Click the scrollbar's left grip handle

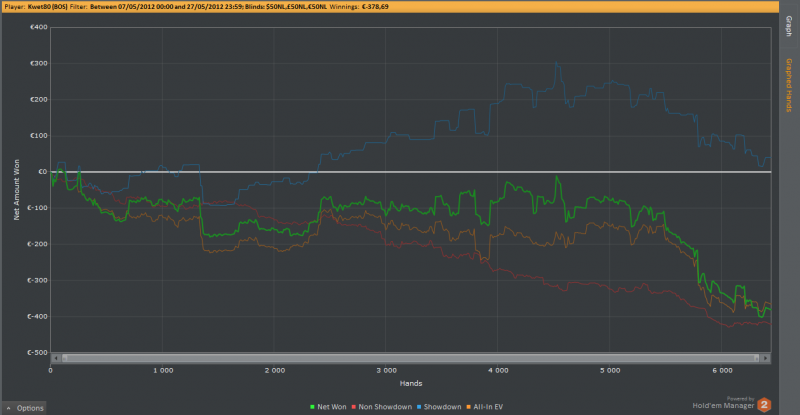(64, 358)
